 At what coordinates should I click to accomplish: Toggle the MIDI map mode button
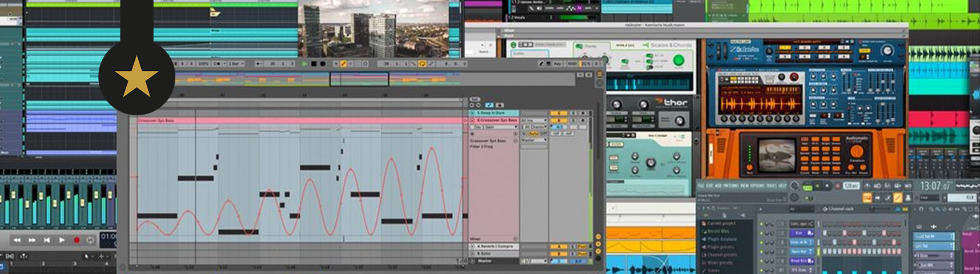pos(572,64)
